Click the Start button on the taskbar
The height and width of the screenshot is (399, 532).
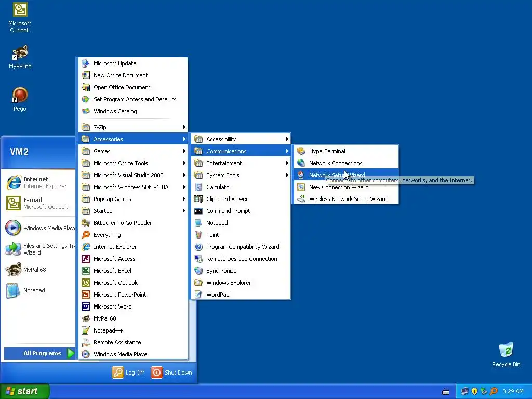(x=25, y=391)
